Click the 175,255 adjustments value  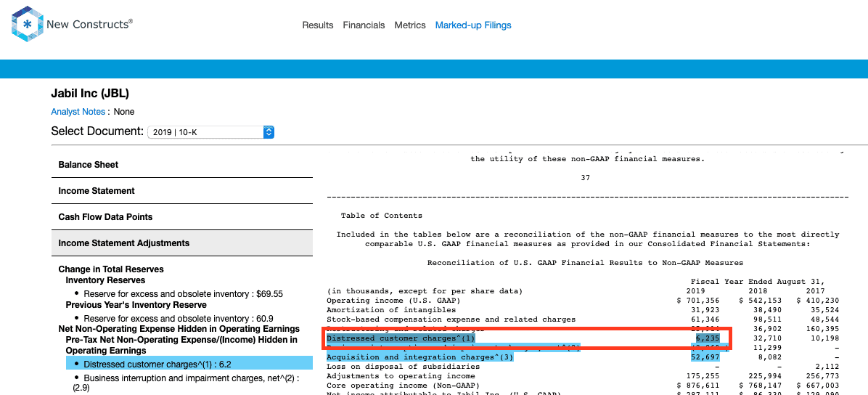703,375
